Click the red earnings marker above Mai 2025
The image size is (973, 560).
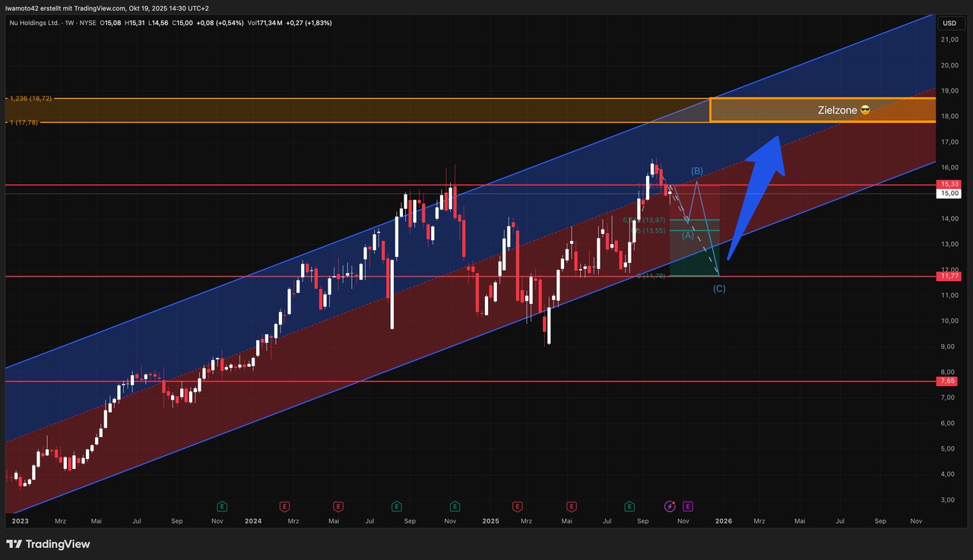572,506
